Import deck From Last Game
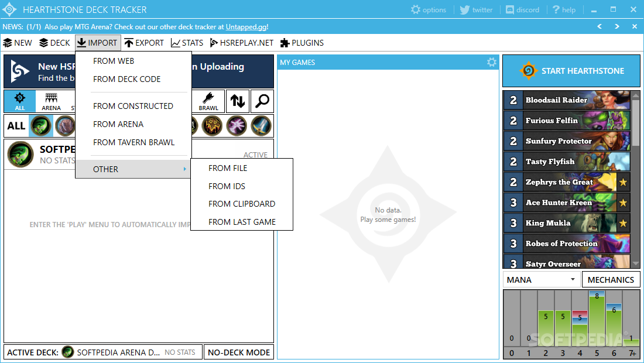644x363 pixels. (241, 222)
